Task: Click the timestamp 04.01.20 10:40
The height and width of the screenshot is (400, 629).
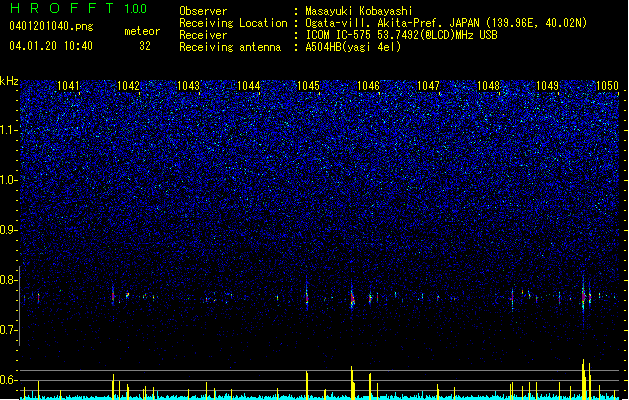Action: pyautogui.click(x=51, y=46)
